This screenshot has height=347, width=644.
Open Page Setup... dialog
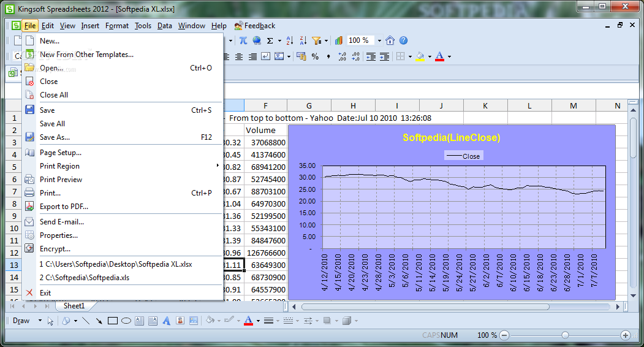(123, 153)
